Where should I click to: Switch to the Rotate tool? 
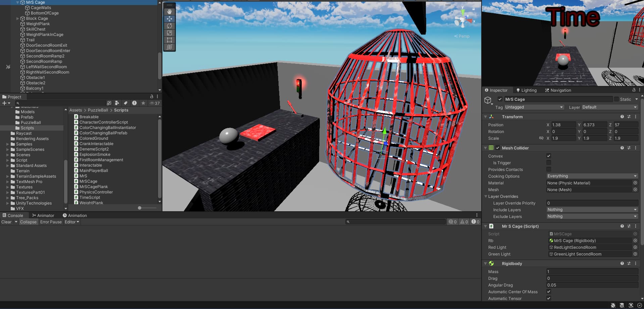pyautogui.click(x=169, y=26)
